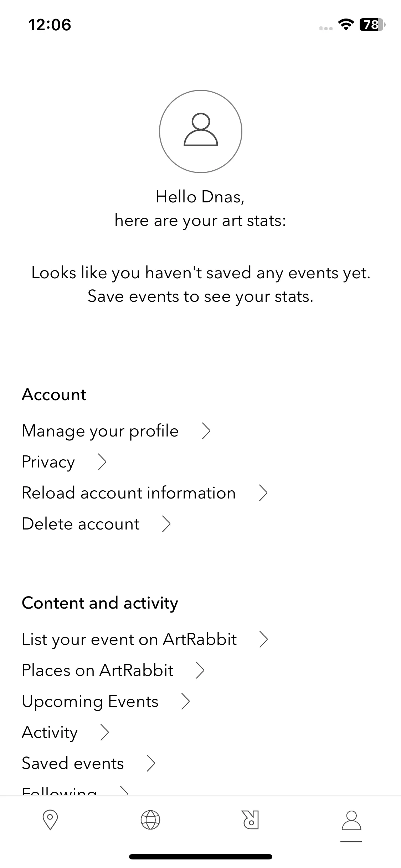Open the Activity entry
Image resolution: width=401 pixels, height=868 pixels.
pyautogui.click(x=50, y=733)
